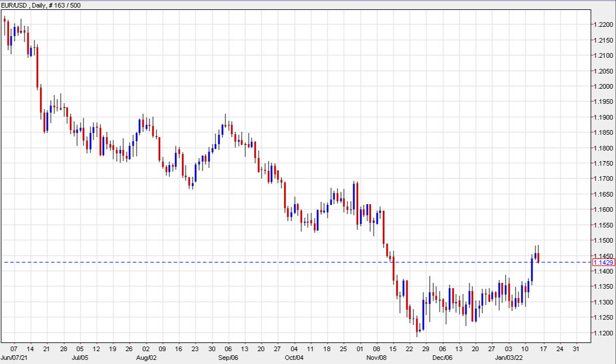
Task: Select the 1.1700 price level label
Action: 603,178
